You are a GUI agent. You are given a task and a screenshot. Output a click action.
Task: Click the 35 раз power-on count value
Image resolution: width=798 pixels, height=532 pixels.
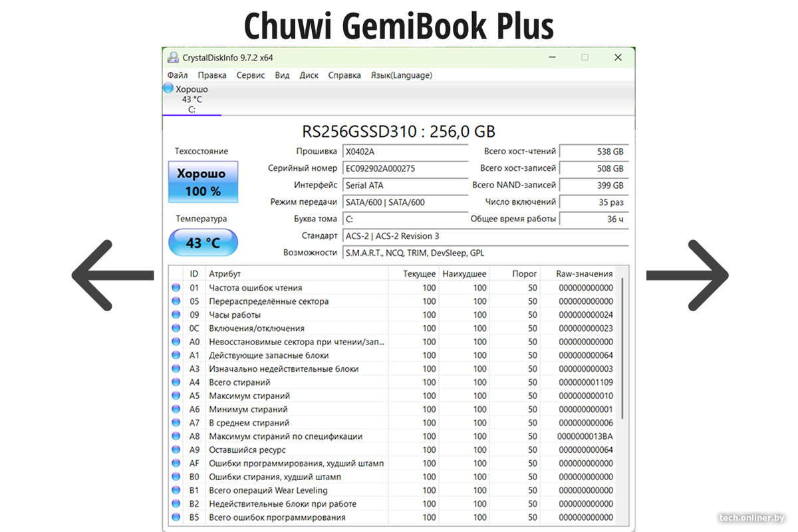point(595,202)
